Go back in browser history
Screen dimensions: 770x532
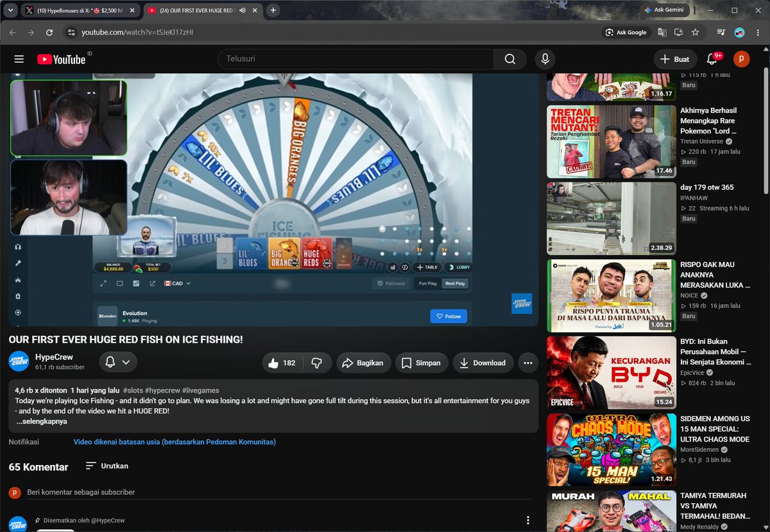pyautogui.click(x=13, y=32)
